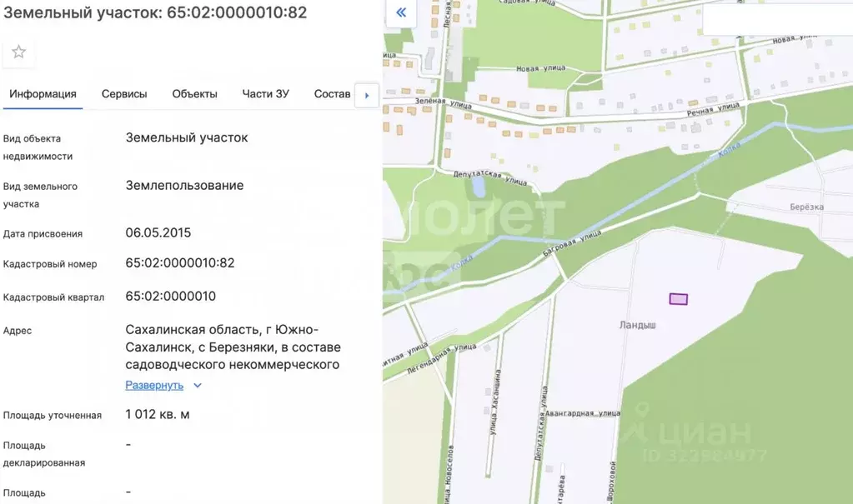Reveal hidden tabs via right arrow icon
This screenshot has height=504, width=853.
pos(366,95)
